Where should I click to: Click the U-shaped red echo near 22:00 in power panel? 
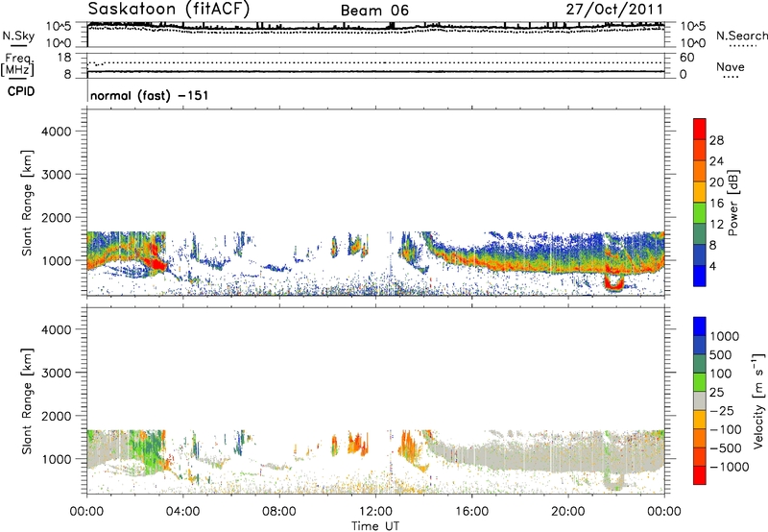[x=614, y=283]
